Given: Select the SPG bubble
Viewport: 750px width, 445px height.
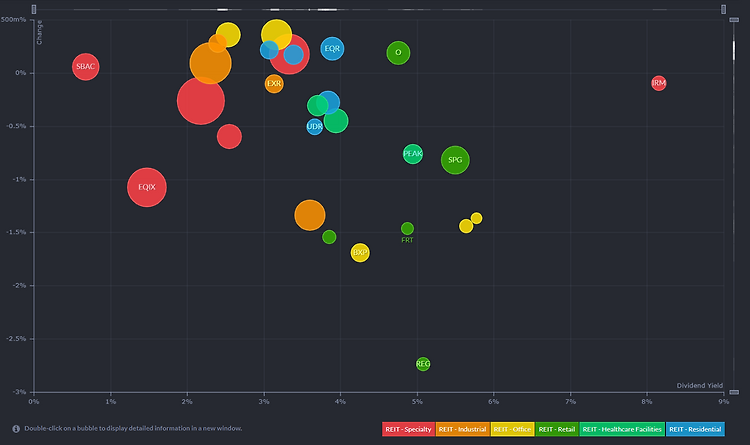Looking at the screenshot, I should [x=455, y=160].
